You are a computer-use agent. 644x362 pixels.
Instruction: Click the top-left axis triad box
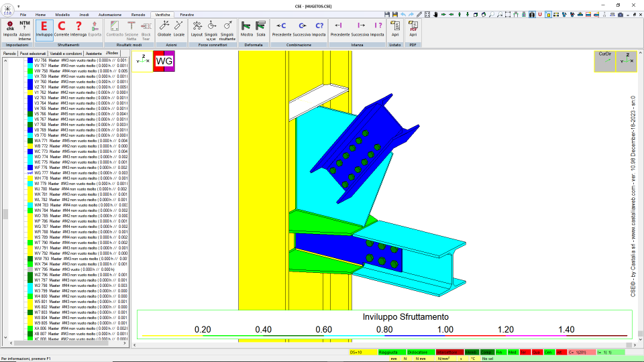142,61
